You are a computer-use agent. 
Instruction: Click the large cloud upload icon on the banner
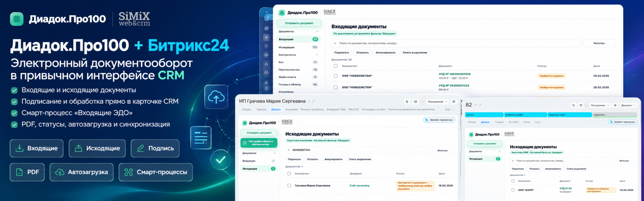tap(216, 97)
